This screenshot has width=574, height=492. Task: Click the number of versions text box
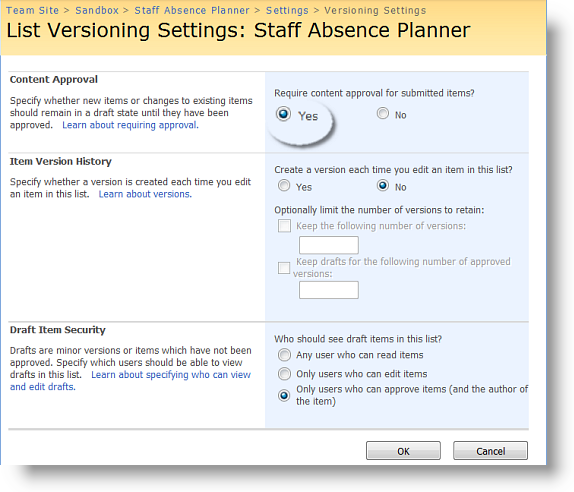coord(329,245)
